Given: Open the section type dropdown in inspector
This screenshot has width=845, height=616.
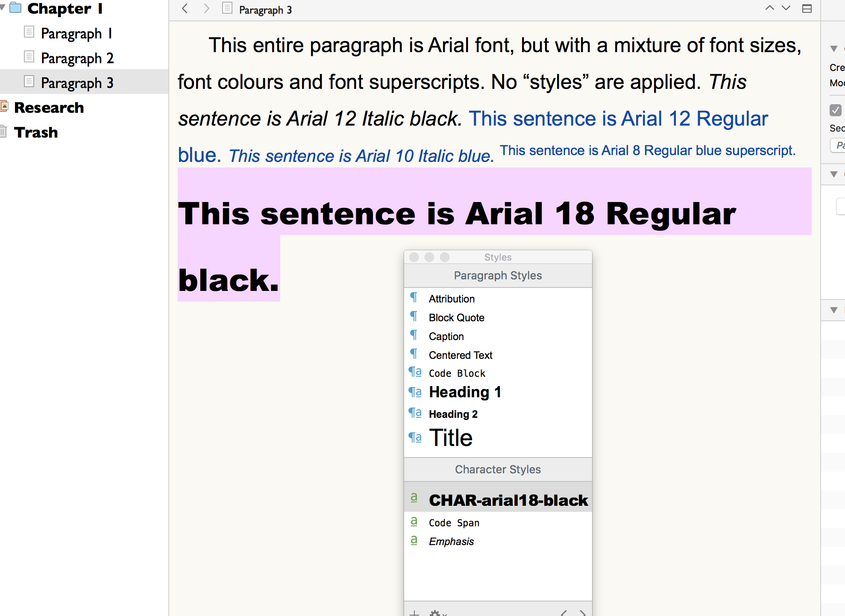Looking at the screenshot, I should coord(838,146).
